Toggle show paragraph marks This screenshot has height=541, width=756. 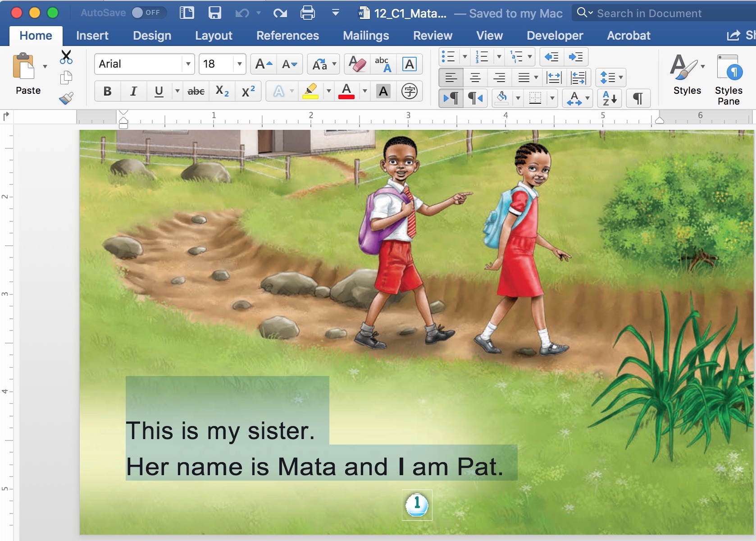(x=638, y=98)
